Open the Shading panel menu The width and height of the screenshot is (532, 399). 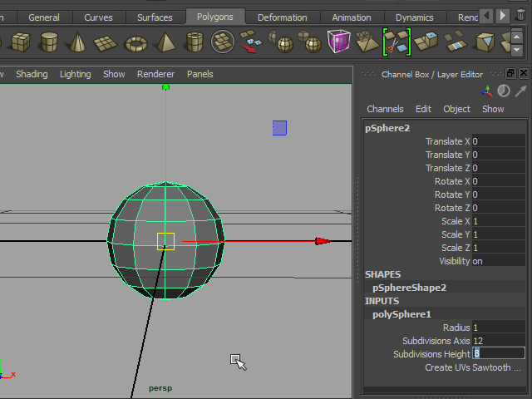click(32, 74)
